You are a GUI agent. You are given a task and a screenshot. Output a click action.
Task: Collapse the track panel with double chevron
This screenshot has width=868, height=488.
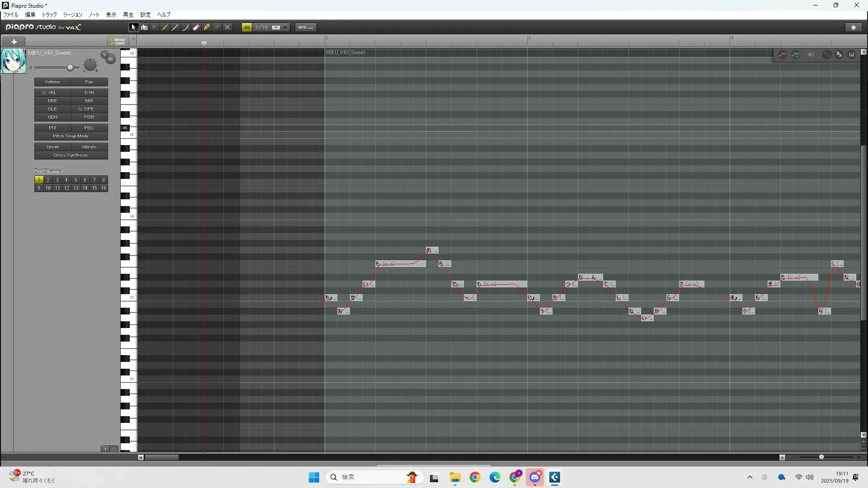(134, 39)
